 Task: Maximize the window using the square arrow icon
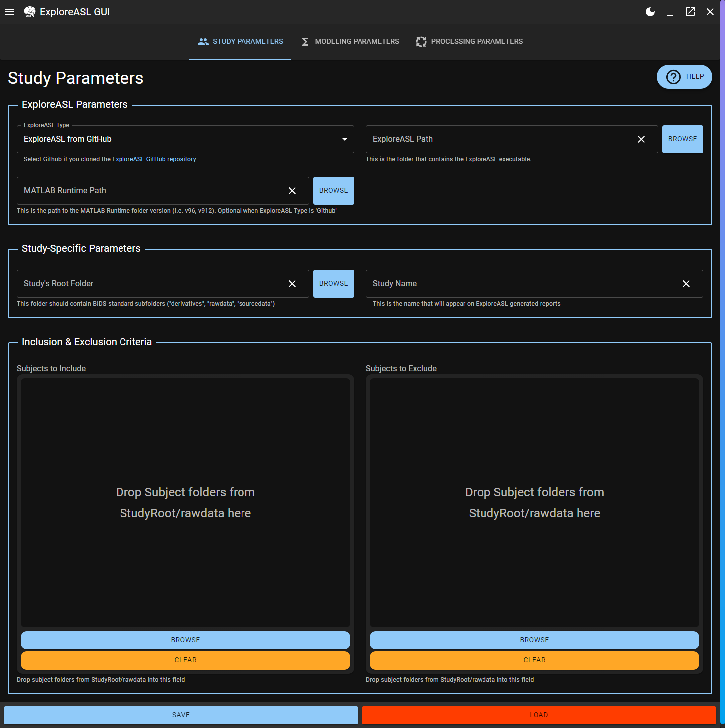[x=690, y=12]
